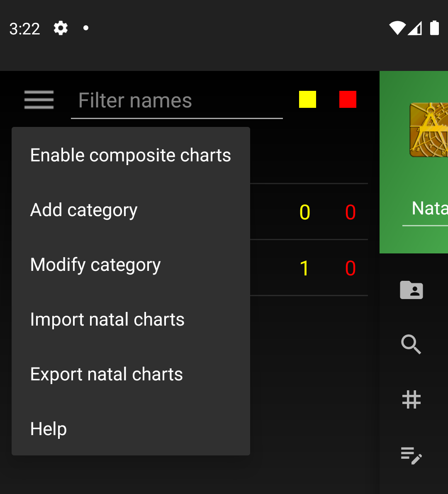
Task: Choose Add category from the menu
Action: tap(131, 210)
